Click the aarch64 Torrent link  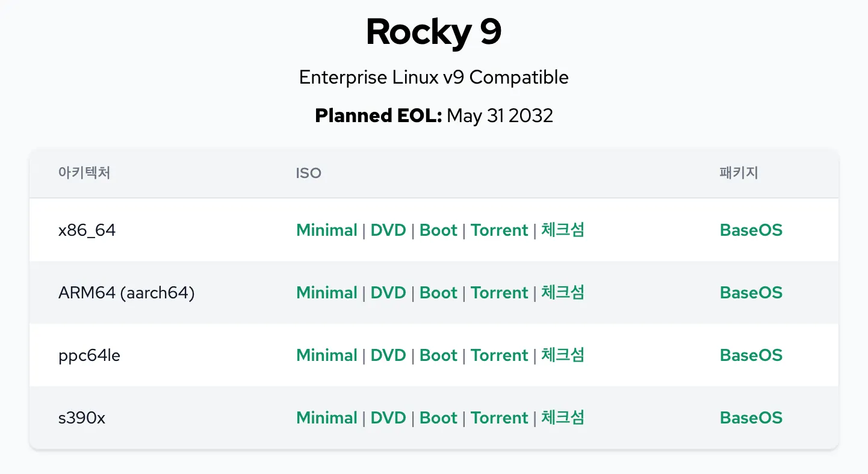(499, 293)
